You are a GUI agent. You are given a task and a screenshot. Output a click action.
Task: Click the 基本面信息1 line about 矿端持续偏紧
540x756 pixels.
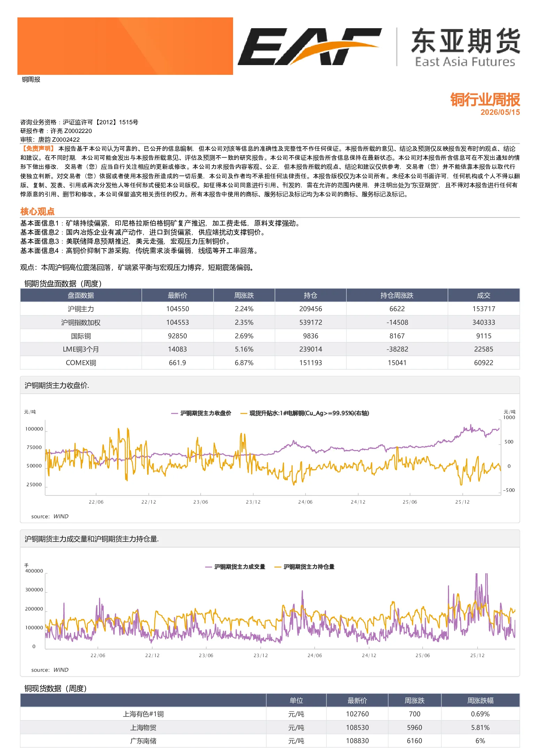[x=161, y=223]
